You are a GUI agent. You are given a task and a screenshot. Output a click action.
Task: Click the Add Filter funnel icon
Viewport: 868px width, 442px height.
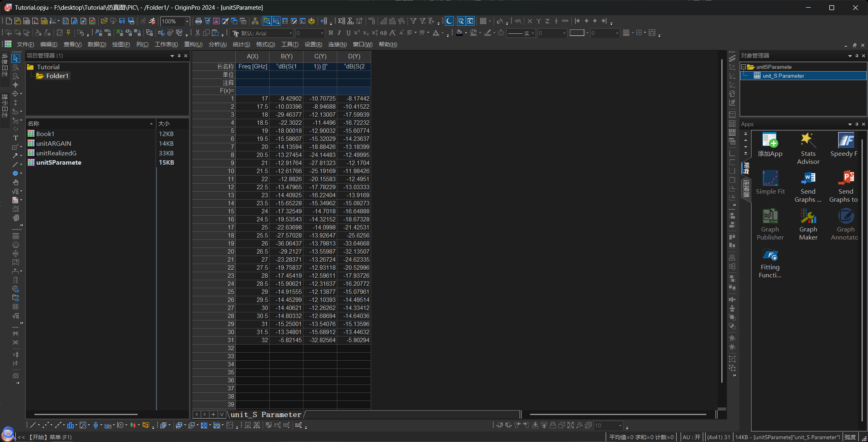[413, 21]
